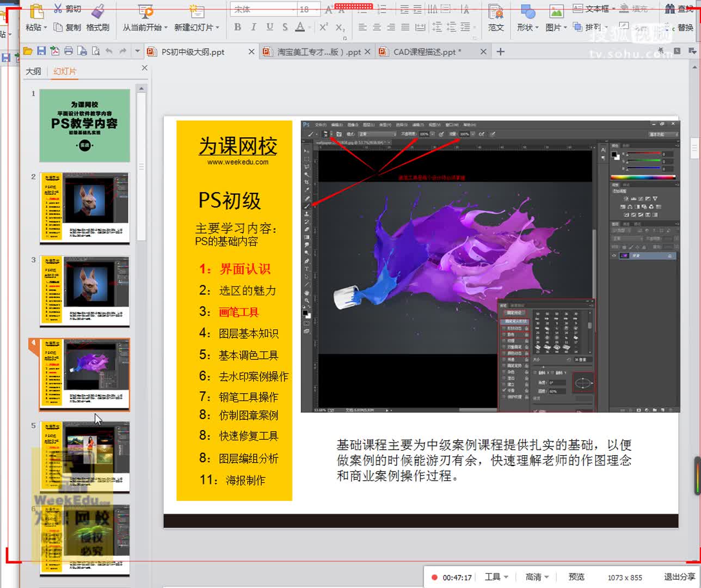Set paragraph alignment to left
This screenshot has height=588, width=701.
(362, 27)
